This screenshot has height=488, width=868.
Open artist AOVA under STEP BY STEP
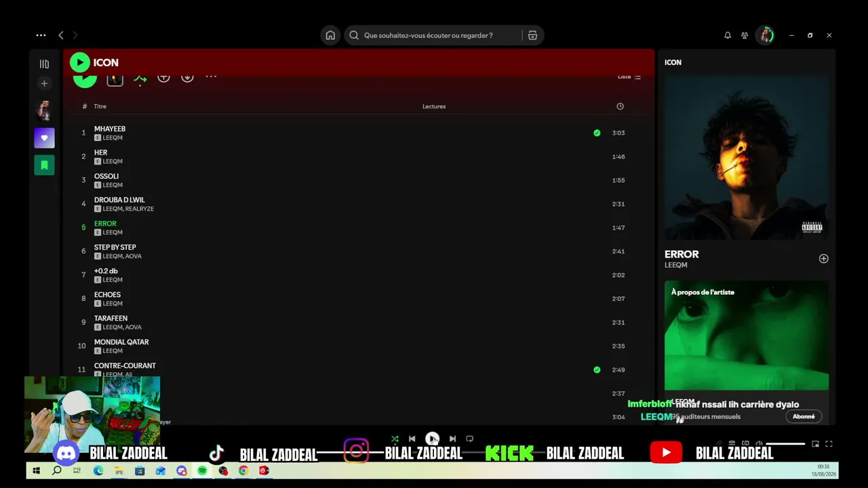click(x=134, y=256)
